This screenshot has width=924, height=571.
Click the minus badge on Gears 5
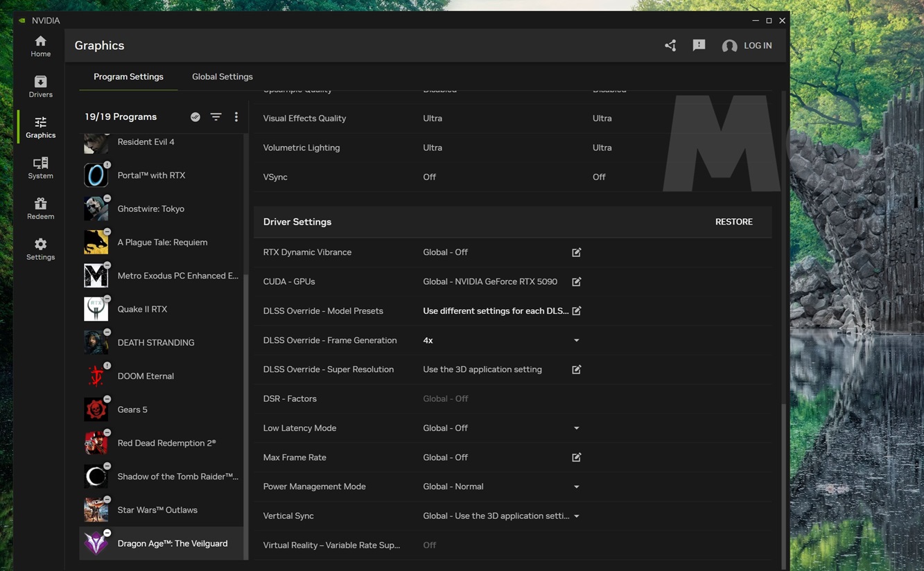pos(107,399)
